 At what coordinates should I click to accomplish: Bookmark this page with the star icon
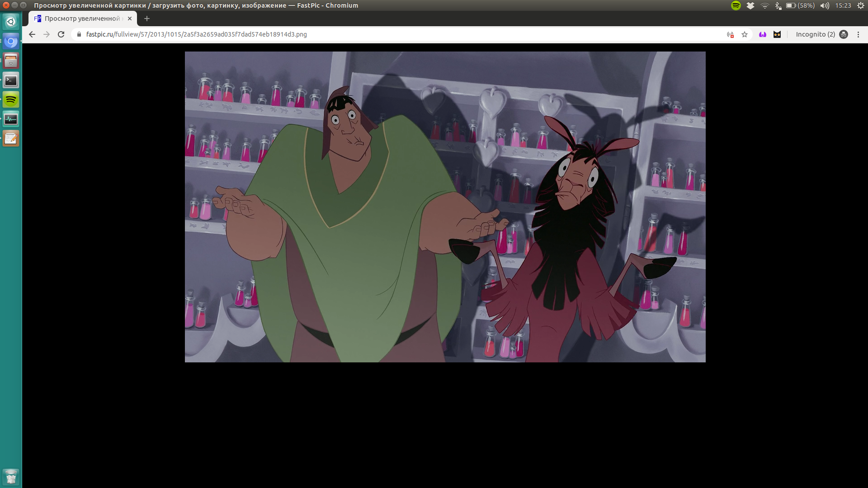click(x=745, y=34)
